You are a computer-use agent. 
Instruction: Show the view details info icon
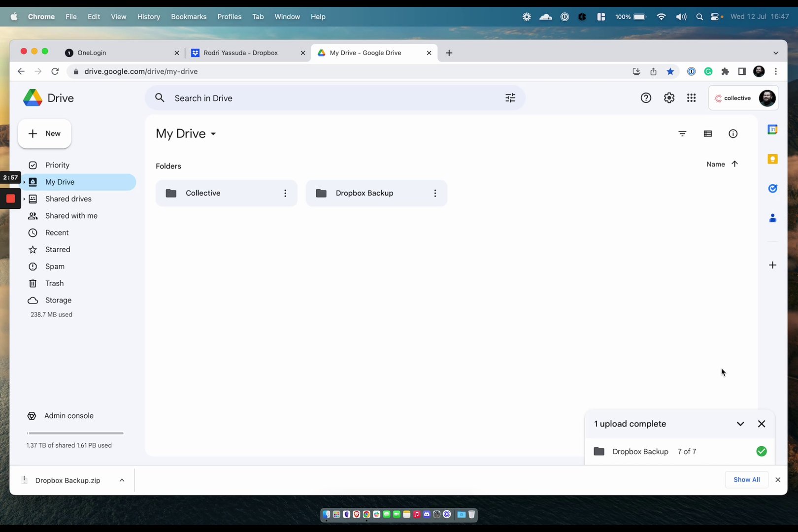pyautogui.click(x=733, y=133)
